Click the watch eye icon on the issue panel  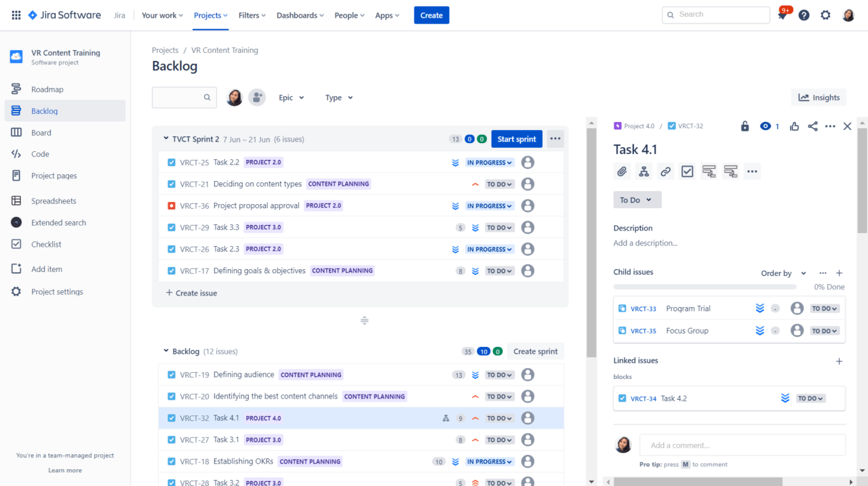pyautogui.click(x=764, y=126)
